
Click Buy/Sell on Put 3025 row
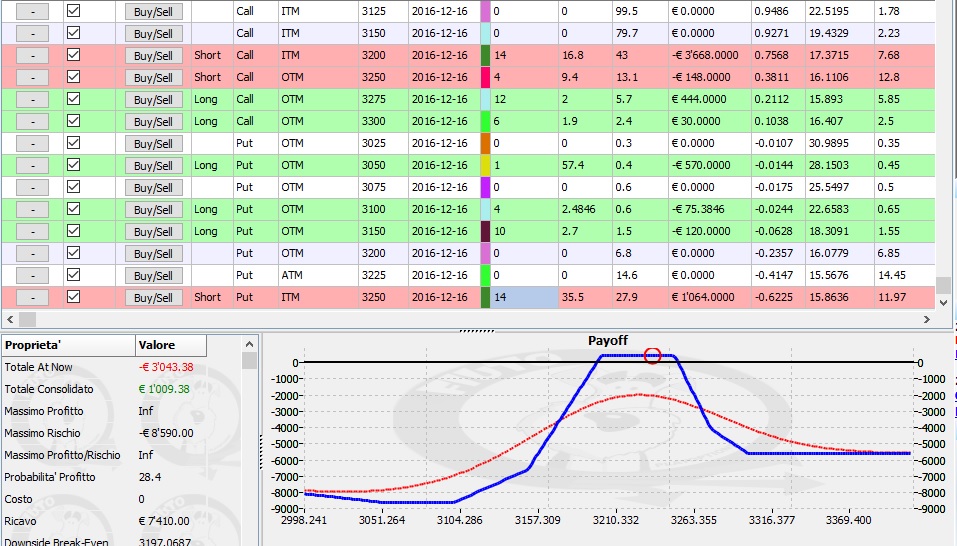[153, 144]
